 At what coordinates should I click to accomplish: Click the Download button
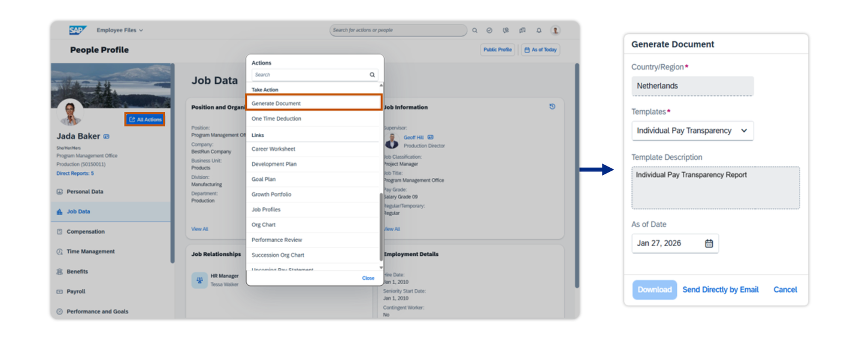pos(654,290)
